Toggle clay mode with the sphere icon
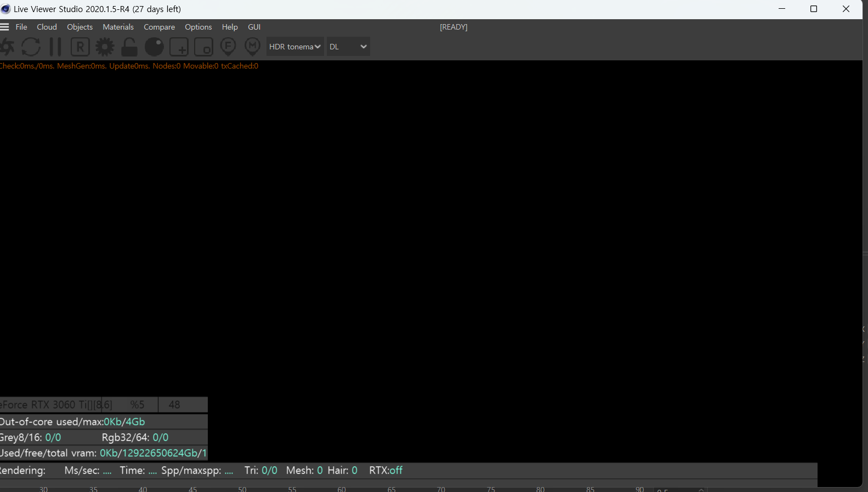 (154, 47)
